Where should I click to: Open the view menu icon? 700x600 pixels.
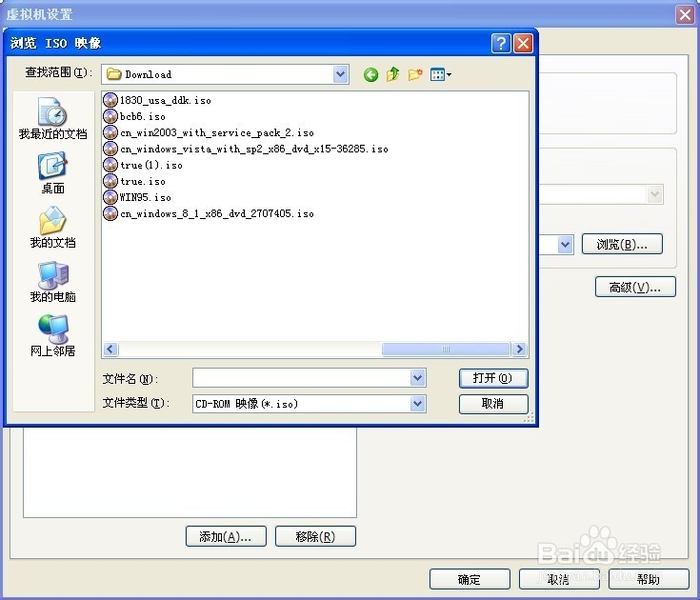441,74
